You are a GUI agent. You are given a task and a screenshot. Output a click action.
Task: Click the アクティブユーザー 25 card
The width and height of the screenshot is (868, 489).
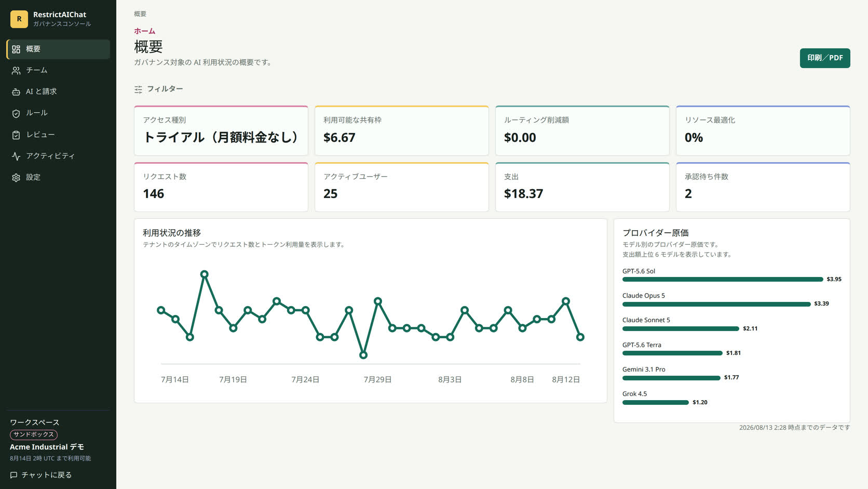point(402,187)
